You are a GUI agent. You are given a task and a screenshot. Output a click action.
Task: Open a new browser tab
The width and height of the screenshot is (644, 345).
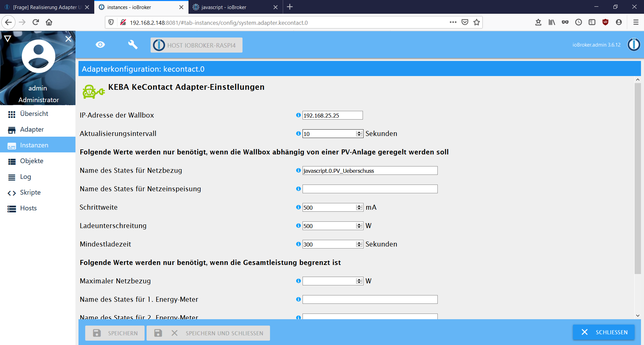(x=290, y=7)
